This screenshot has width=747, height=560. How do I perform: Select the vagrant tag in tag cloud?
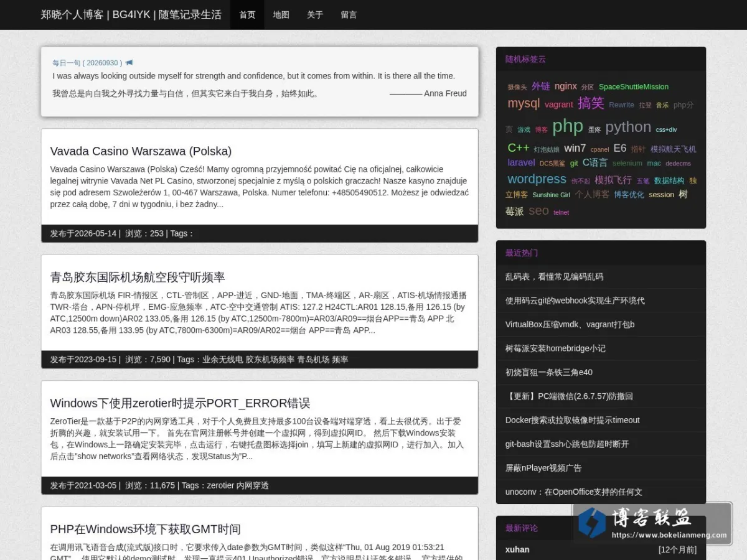(x=558, y=105)
